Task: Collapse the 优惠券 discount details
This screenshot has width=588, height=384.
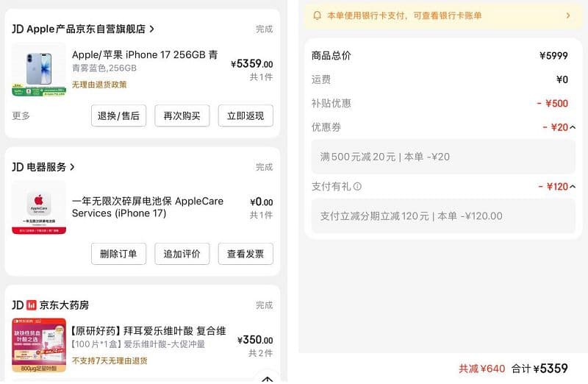Action: pos(573,127)
